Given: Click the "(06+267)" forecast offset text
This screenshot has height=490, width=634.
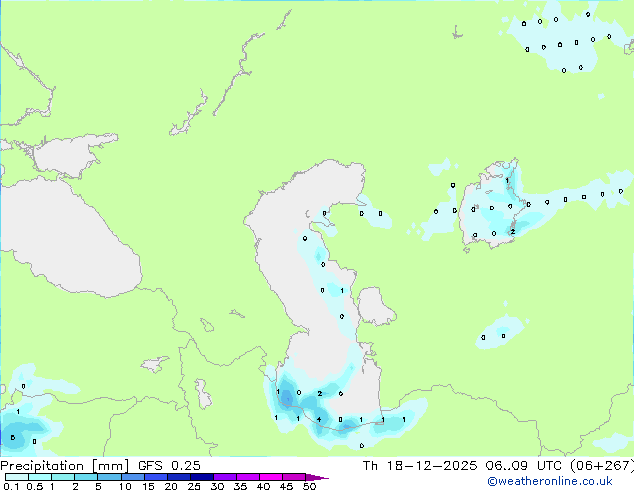Looking at the screenshot, I should pos(602,466).
